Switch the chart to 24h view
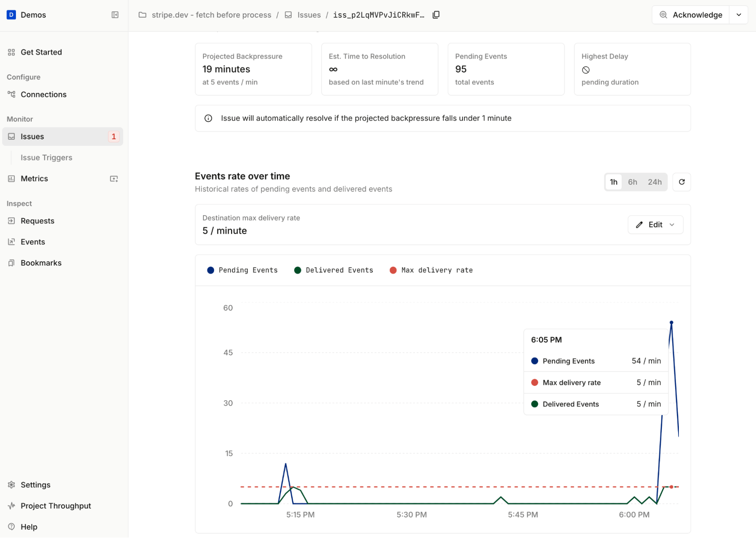The height and width of the screenshot is (538, 756). [x=655, y=182]
